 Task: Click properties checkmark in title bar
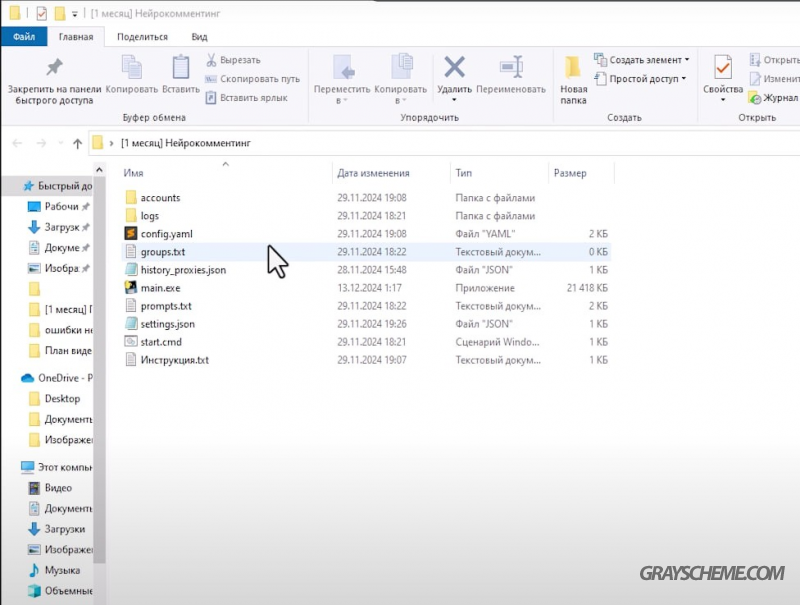(42, 13)
